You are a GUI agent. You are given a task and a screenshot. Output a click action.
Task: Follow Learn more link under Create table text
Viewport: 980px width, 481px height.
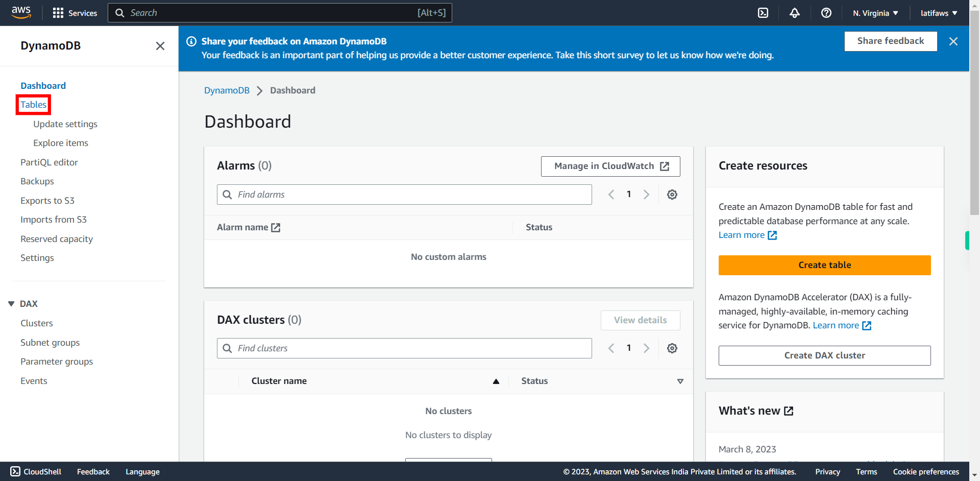click(x=747, y=235)
